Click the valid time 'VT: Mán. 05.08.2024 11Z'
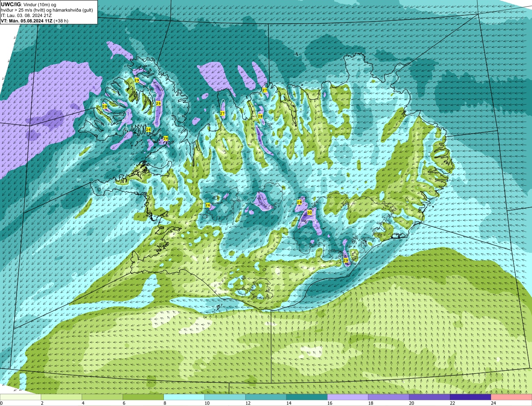532x406 pixels. point(26,21)
